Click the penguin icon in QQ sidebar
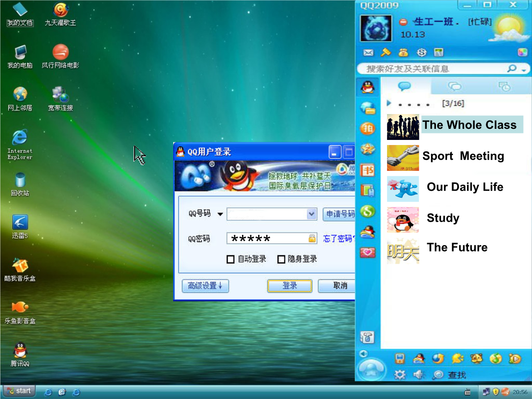532x399 pixels. click(368, 86)
